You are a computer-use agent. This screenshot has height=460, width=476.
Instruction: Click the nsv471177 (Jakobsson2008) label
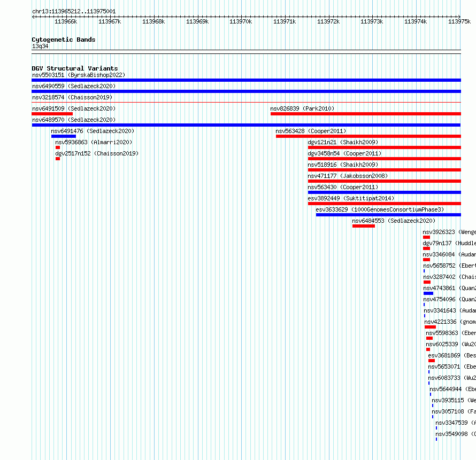point(348,176)
